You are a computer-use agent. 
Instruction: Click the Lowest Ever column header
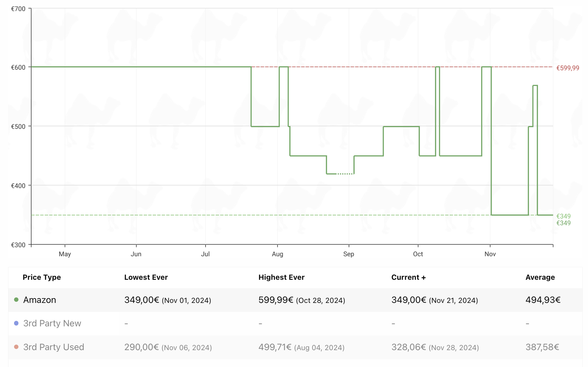click(146, 277)
